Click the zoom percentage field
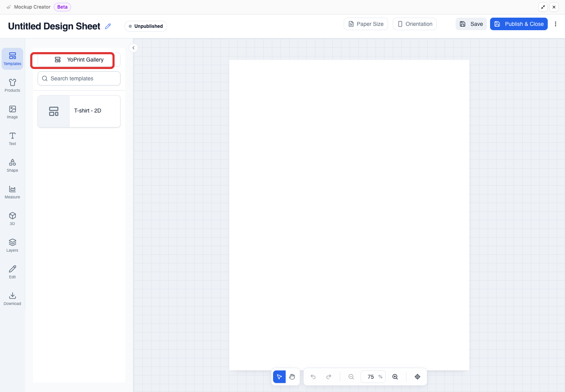Image resolution: width=565 pixels, height=392 pixels. point(373,377)
